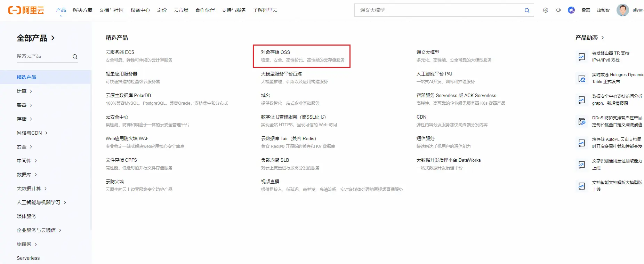Open the 产品动态 arrow
Viewport: 644px width, 264px height.
click(603, 38)
